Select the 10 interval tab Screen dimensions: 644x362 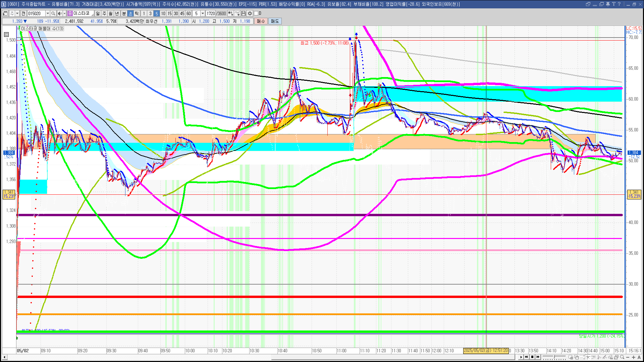163,13
